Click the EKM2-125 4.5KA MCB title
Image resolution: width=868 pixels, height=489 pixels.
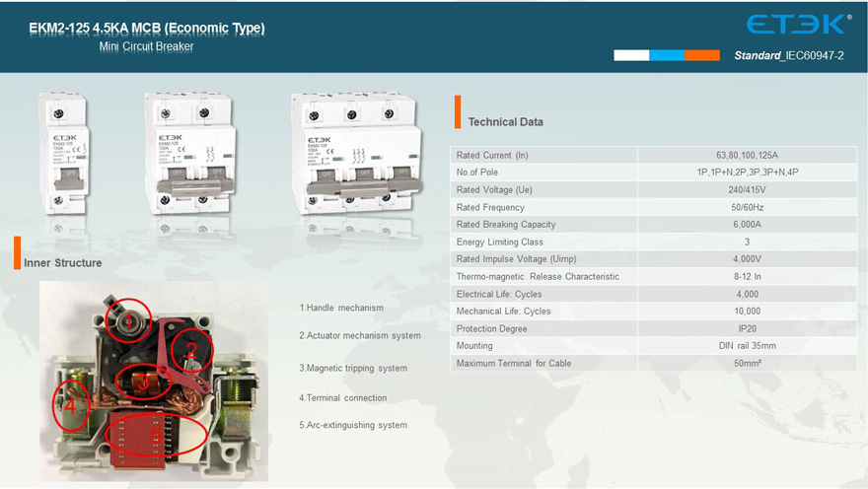coord(147,29)
